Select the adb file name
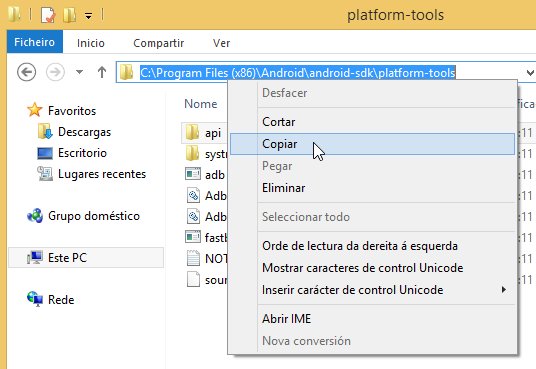The image size is (536, 369). [215, 175]
